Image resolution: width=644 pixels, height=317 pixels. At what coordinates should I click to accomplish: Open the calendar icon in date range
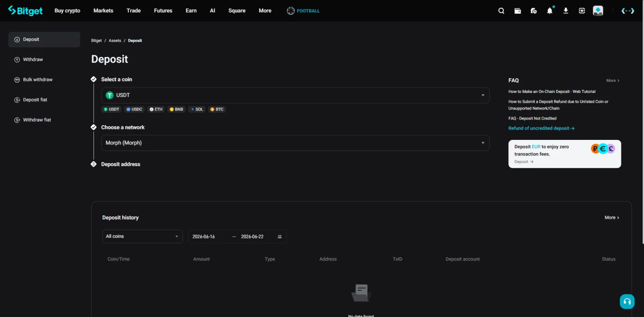point(280,236)
